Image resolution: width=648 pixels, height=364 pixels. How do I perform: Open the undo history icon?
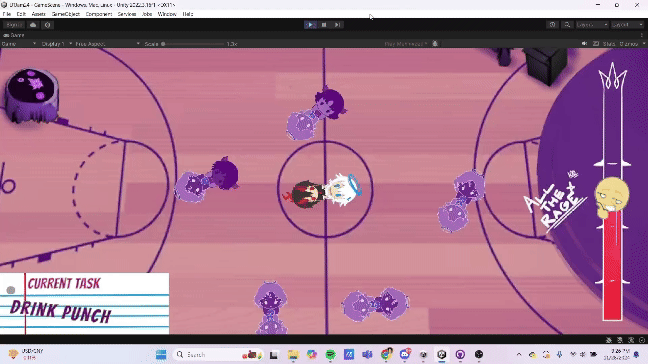click(x=553, y=25)
